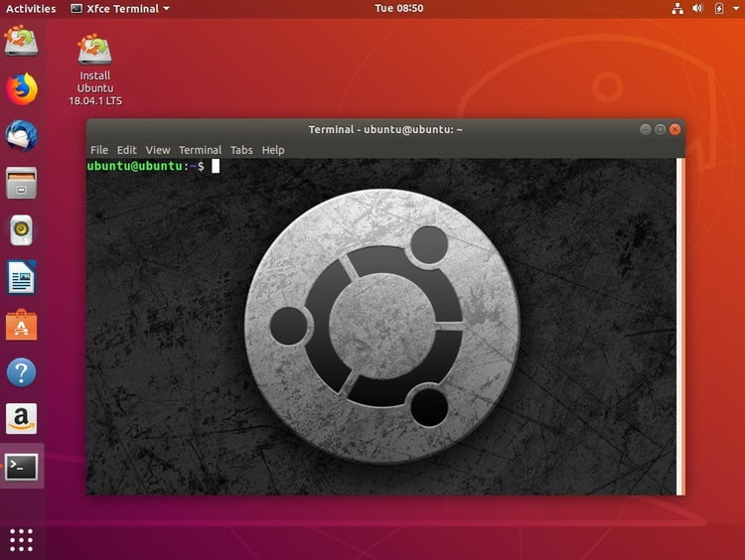
Task: Click the terminal vertical scrollbar
Action: (680, 327)
